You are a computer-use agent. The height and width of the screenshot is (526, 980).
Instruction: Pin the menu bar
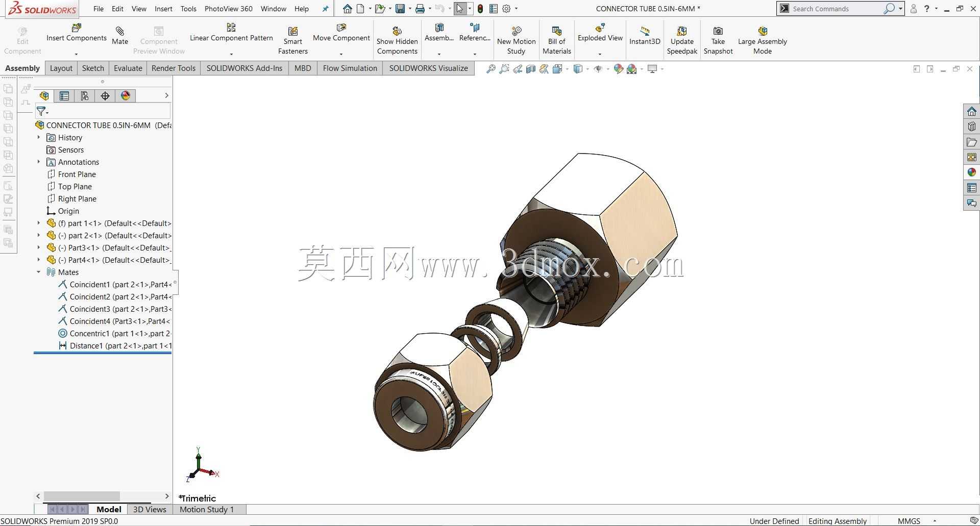(x=325, y=9)
